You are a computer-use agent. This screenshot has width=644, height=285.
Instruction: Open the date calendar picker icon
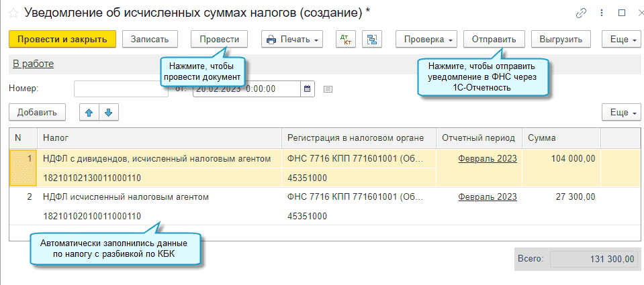pos(308,89)
